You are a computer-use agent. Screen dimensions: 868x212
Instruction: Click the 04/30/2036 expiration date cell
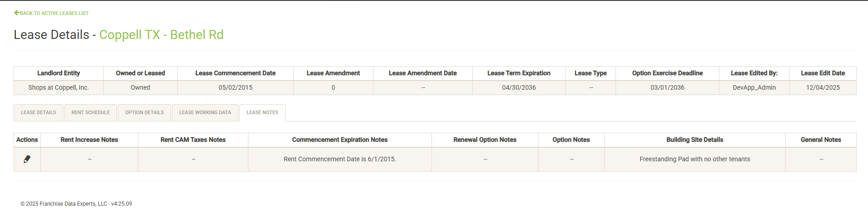pos(519,87)
